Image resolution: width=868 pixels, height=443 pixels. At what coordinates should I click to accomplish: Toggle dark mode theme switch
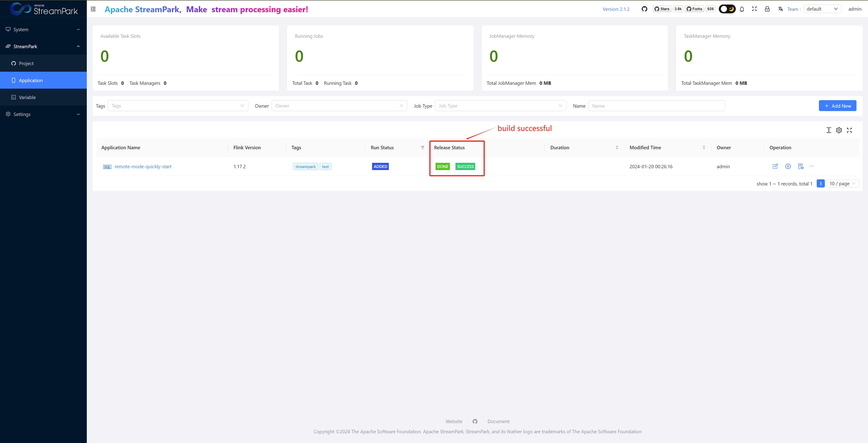tap(727, 9)
